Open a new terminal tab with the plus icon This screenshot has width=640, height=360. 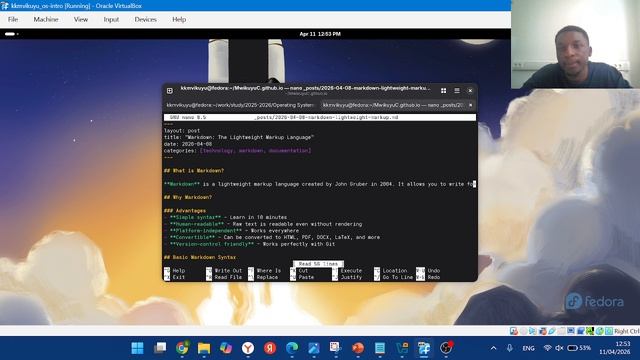[169, 90]
